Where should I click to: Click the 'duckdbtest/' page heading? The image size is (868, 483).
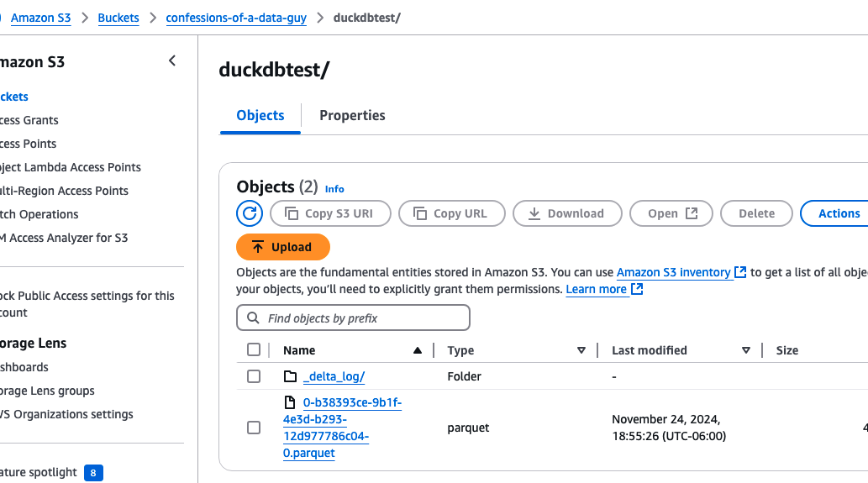274,70
